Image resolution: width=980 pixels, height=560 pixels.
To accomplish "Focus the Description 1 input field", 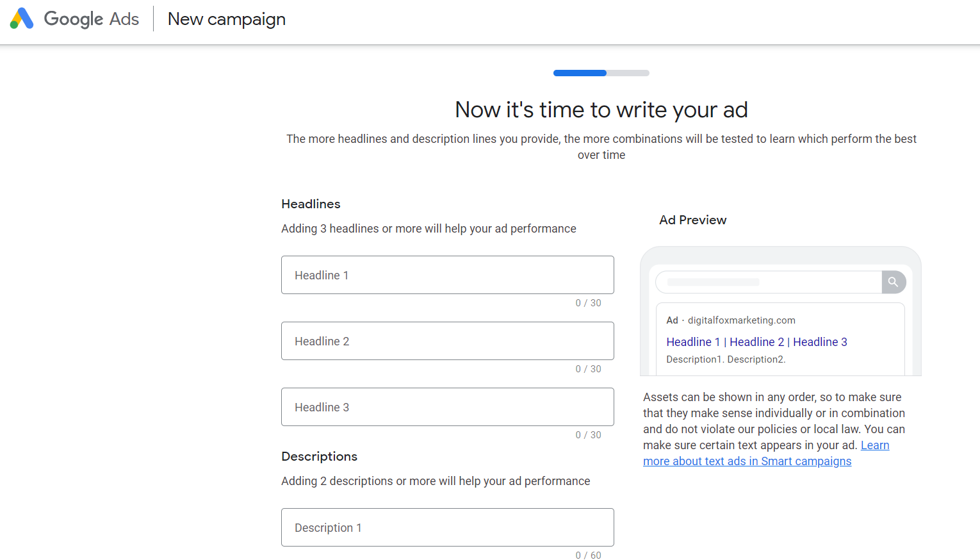I will [x=447, y=527].
